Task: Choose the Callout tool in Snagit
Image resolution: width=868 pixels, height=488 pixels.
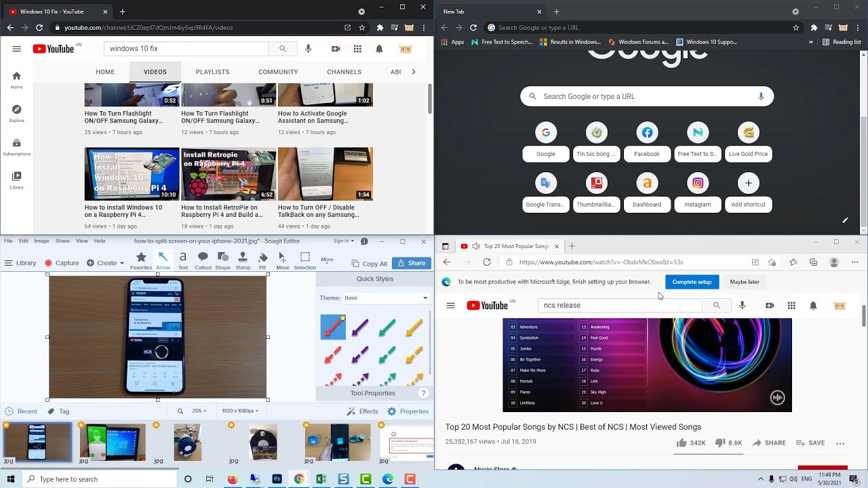Action: [x=203, y=260]
